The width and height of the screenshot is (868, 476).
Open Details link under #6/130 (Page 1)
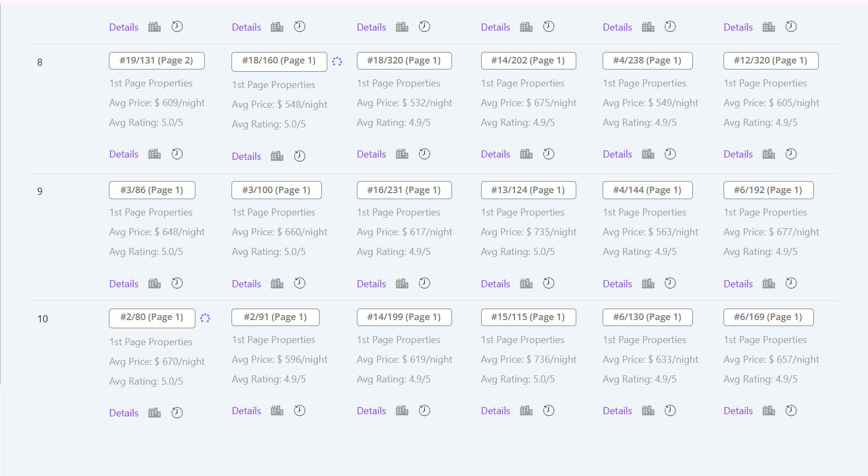coord(617,411)
